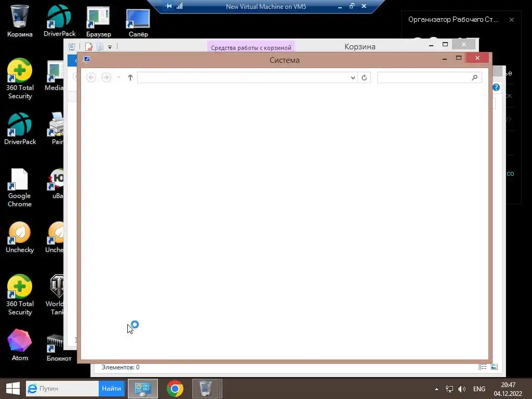The height and width of the screenshot is (399, 532).
Task: Open the DriverPack shortcut in top row
Action: [59, 20]
